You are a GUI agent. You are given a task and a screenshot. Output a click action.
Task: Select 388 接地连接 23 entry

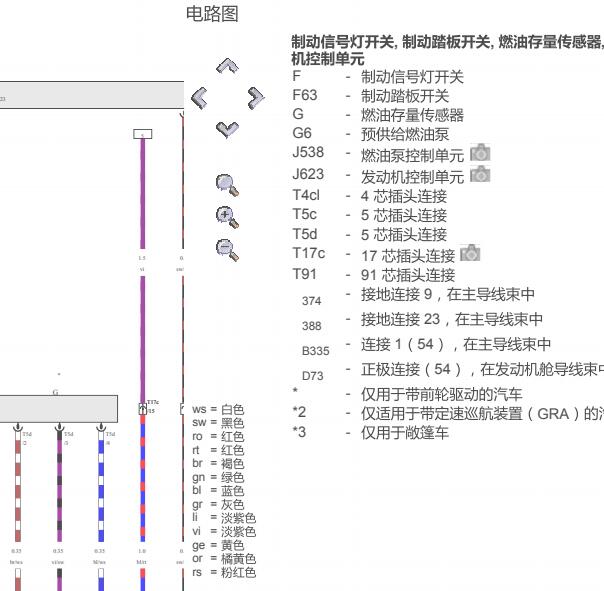coord(423,322)
